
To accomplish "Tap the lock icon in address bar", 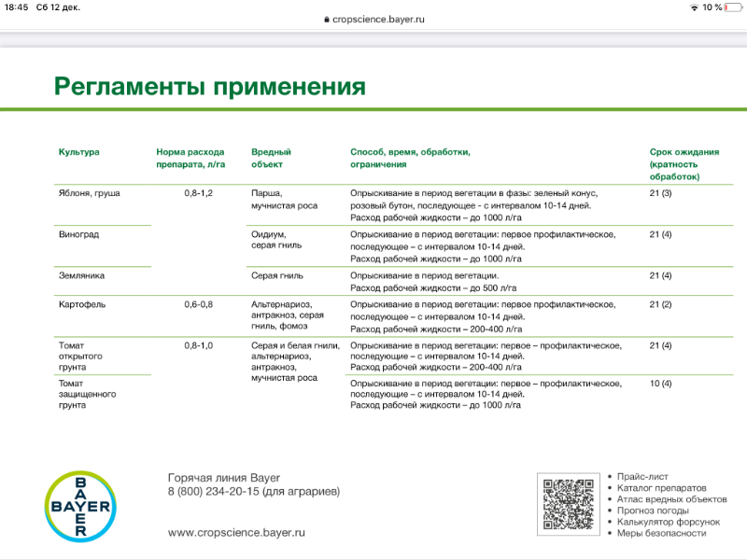I will [326, 19].
